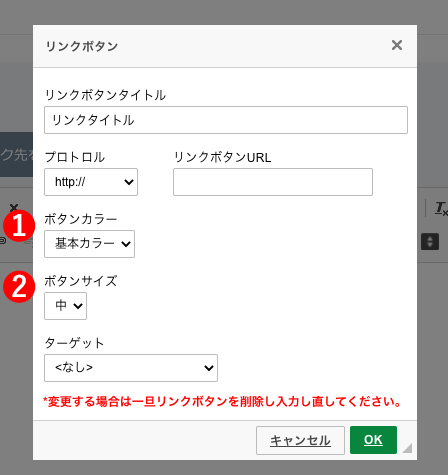This screenshot has width=448, height=475.
Task: Open the 中 button size dropdown
Action: [65, 306]
